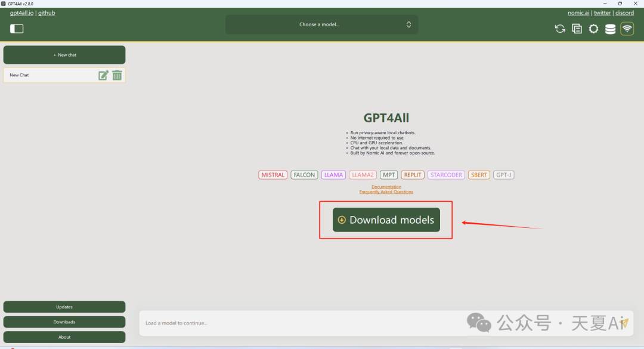Screen dimensions: 644x349
Task: Open the twitter link
Action: 602,13
